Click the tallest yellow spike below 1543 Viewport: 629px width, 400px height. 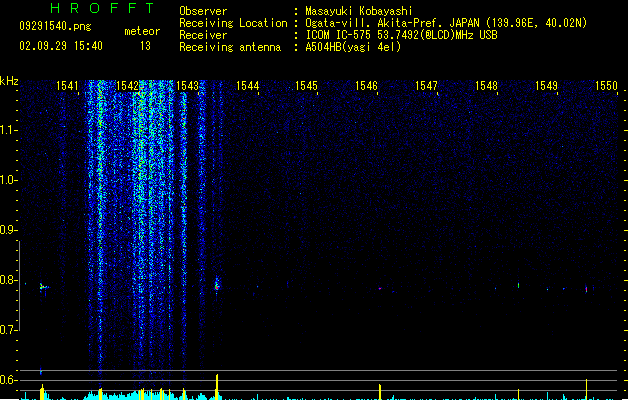point(217,387)
